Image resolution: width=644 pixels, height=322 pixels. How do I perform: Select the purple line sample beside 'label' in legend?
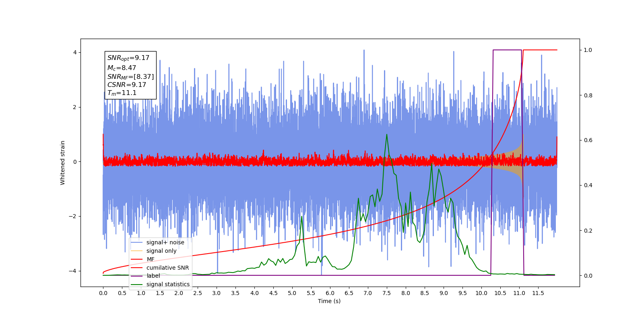137,276
